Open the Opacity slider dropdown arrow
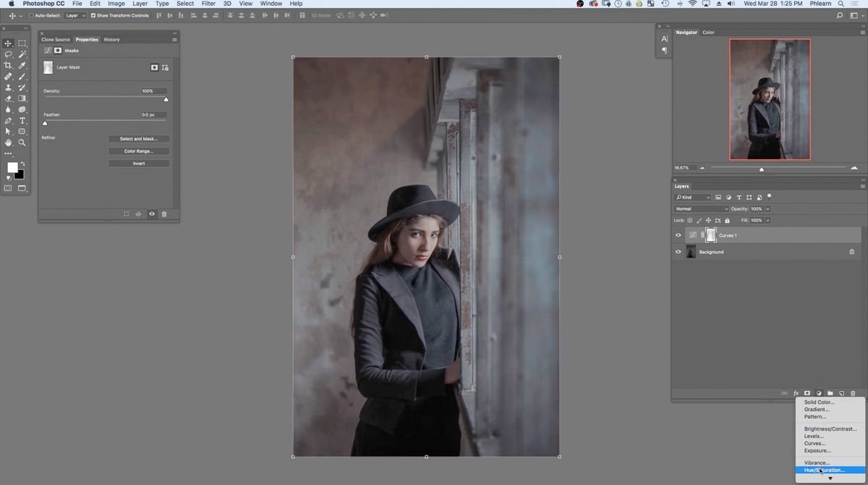 pos(767,208)
